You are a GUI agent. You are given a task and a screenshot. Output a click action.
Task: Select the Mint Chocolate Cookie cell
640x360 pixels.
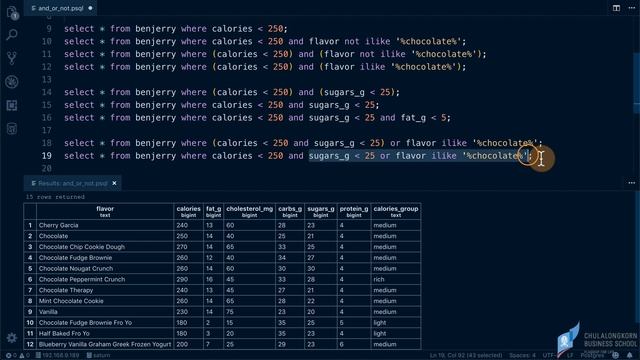pos(105,301)
